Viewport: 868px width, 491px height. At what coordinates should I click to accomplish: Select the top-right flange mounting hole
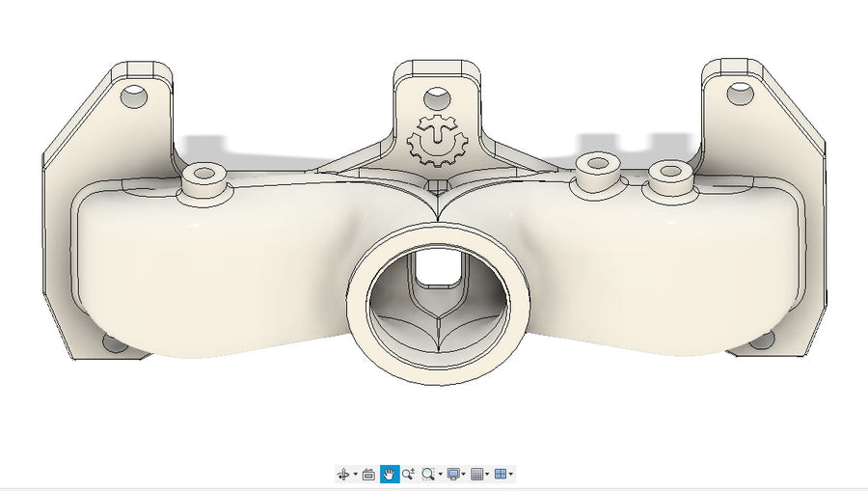pos(739,94)
